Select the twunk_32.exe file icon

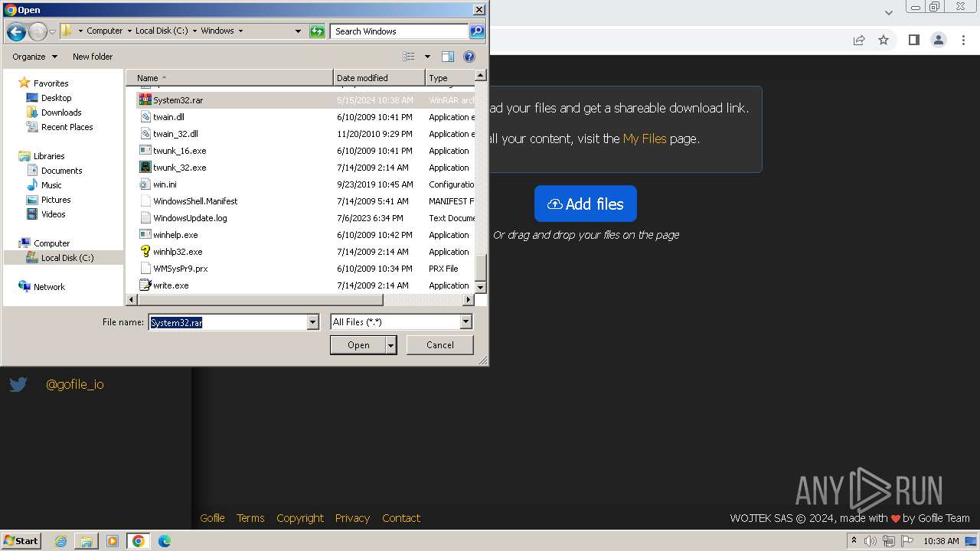145,168
